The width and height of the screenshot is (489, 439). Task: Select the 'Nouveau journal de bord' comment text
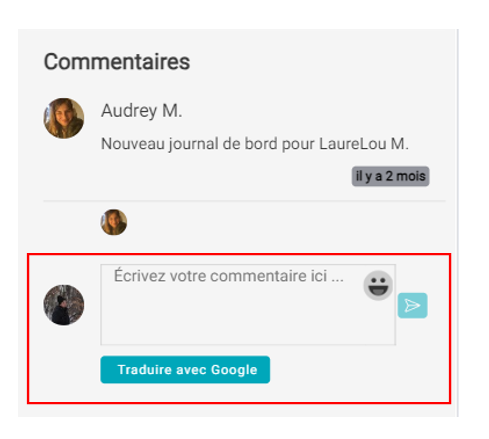255,144
